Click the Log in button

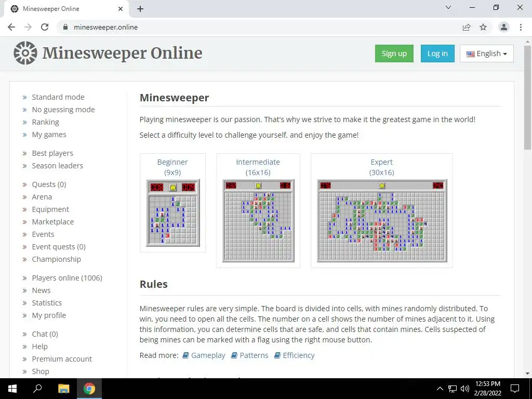click(437, 54)
